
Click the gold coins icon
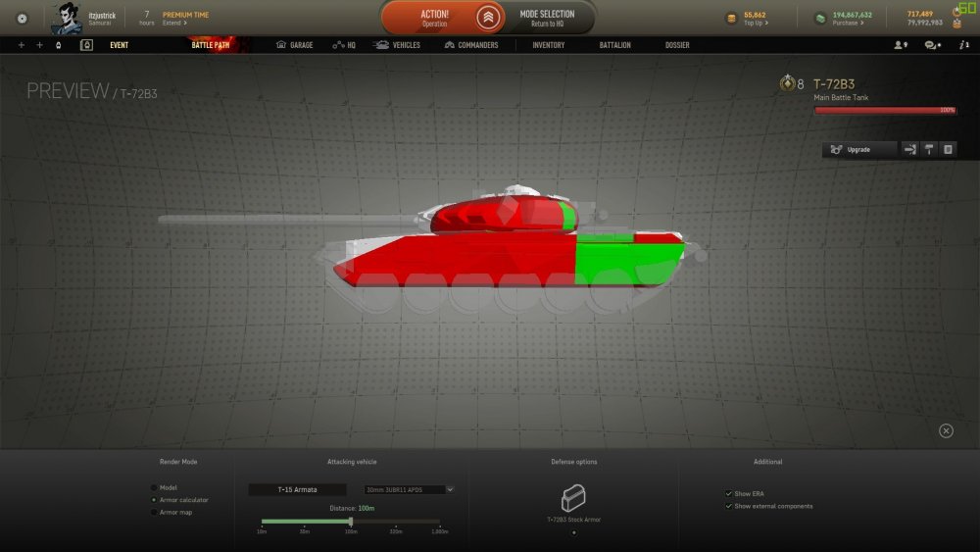pos(731,18)
